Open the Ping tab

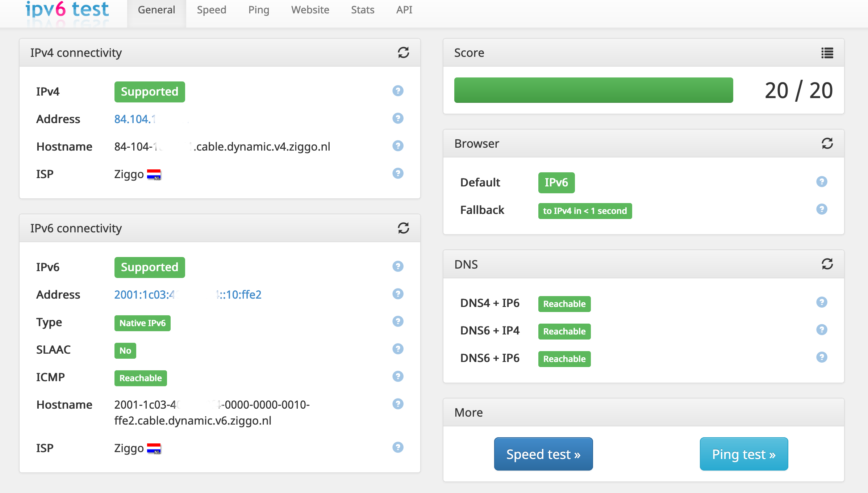[x=259, y=10]
